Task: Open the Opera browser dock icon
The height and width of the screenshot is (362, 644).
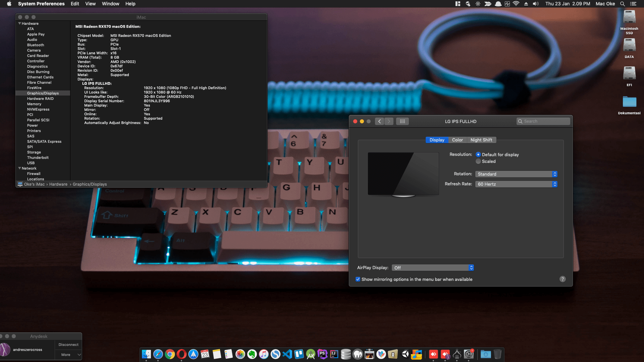Action: coord(181,354)
